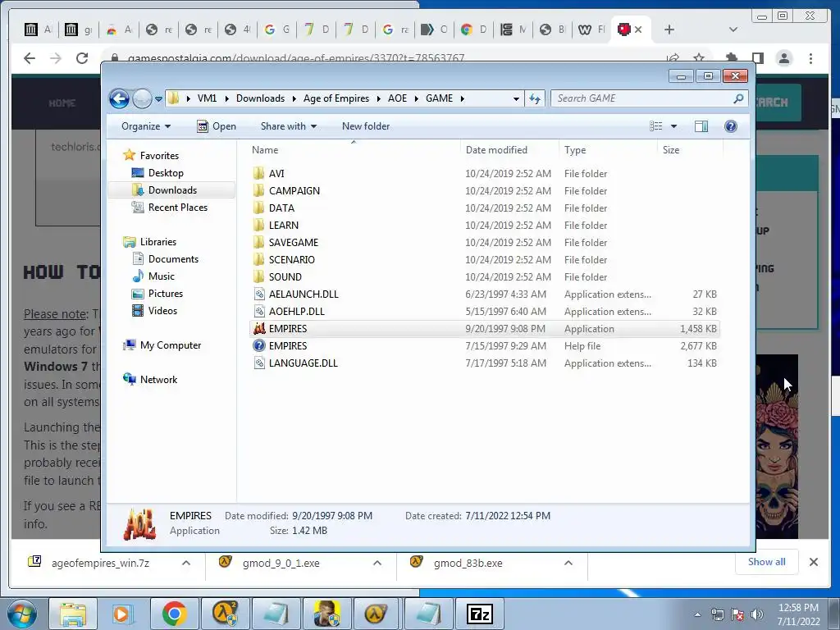Viewport: 840px width, 630px height.
Task: Click the Explorer help question mark icon
Action: (731, 126)
